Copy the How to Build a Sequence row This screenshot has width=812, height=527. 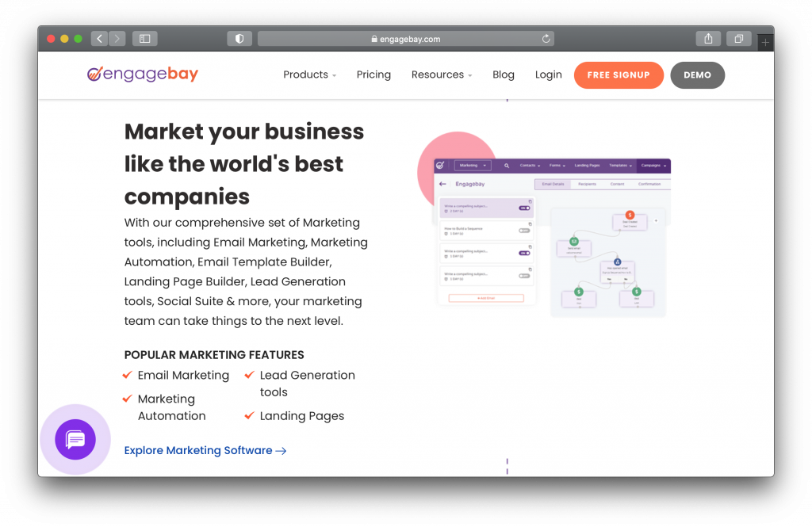[530, 224]
